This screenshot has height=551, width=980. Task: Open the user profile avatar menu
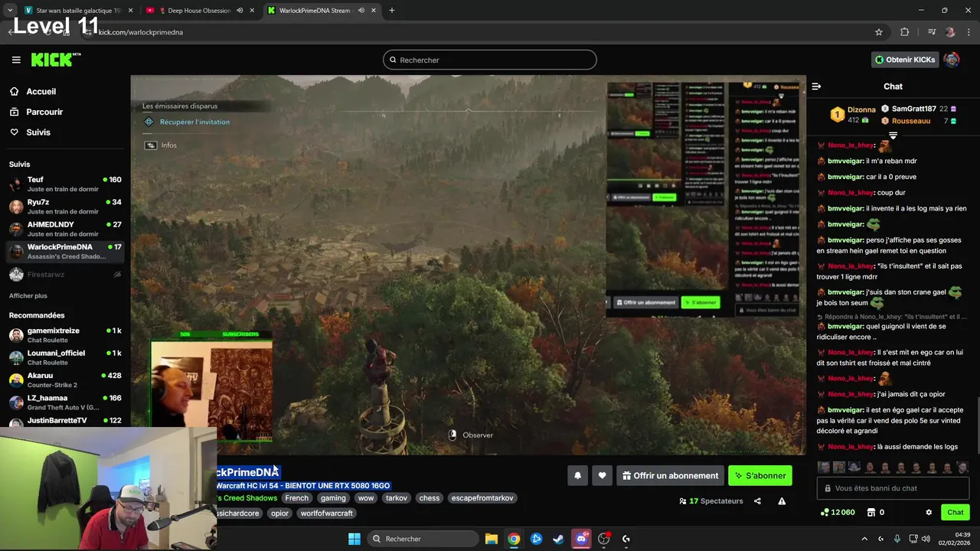[x=952, y=60]
